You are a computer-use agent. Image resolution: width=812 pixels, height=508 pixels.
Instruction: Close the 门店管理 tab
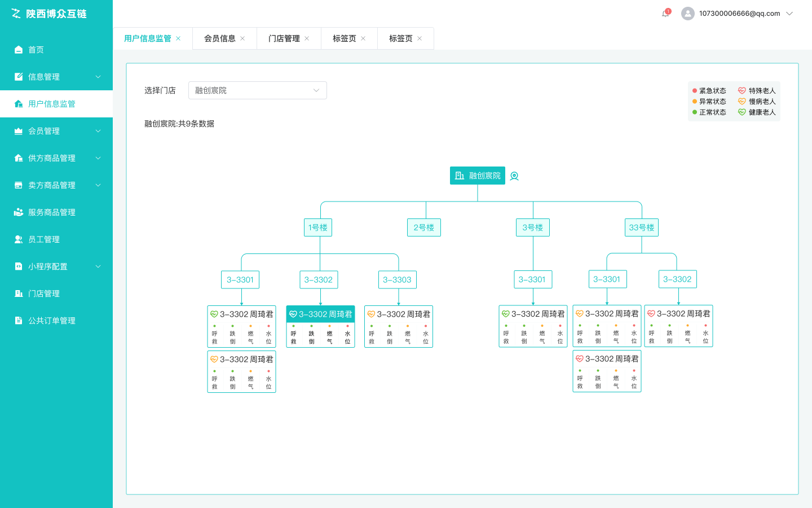(x=307, y=38)
